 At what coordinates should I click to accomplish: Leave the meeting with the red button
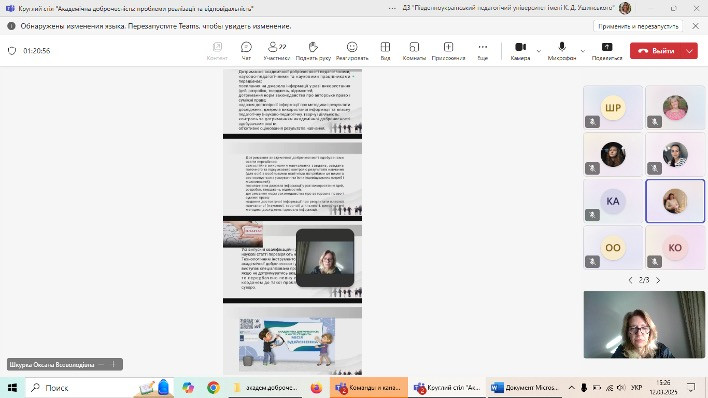tap(657, 51)
